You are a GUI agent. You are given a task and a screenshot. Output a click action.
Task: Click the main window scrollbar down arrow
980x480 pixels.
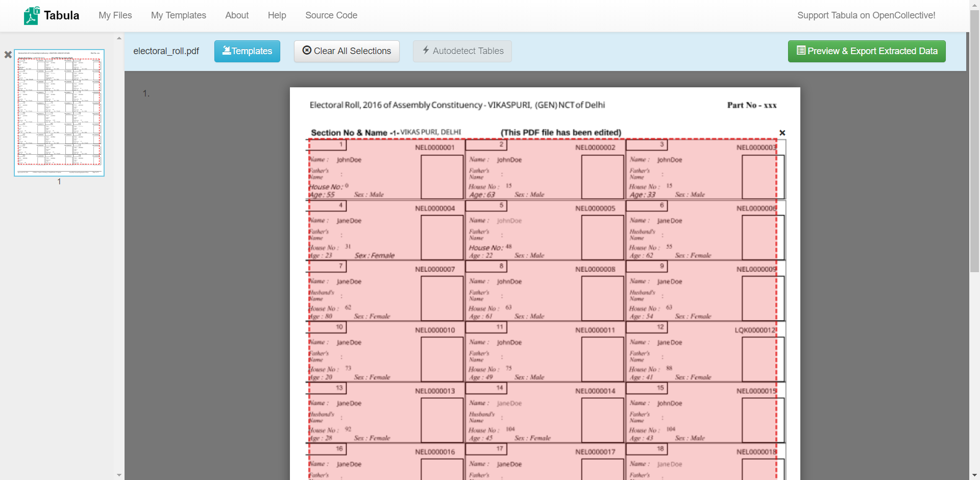(x=974, y=475)
